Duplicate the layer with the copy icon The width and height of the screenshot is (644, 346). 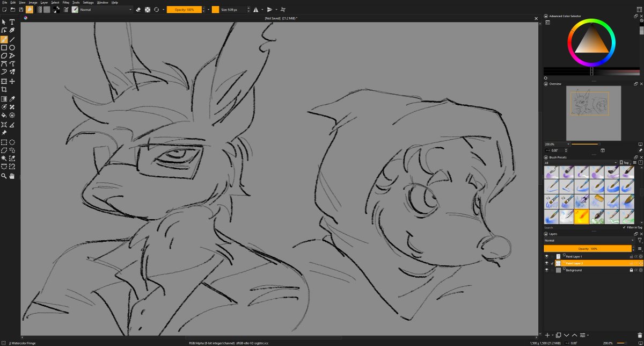(558, 335)
